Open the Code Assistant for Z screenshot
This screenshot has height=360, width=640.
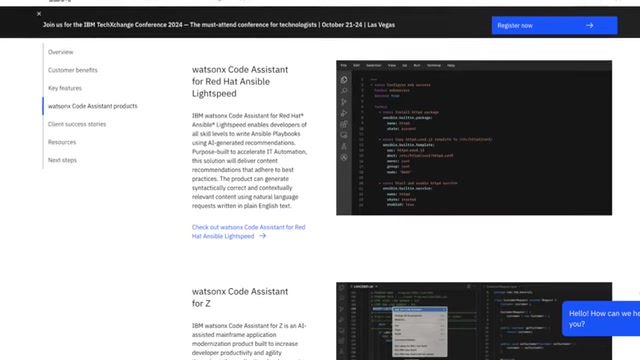point(474,321)
